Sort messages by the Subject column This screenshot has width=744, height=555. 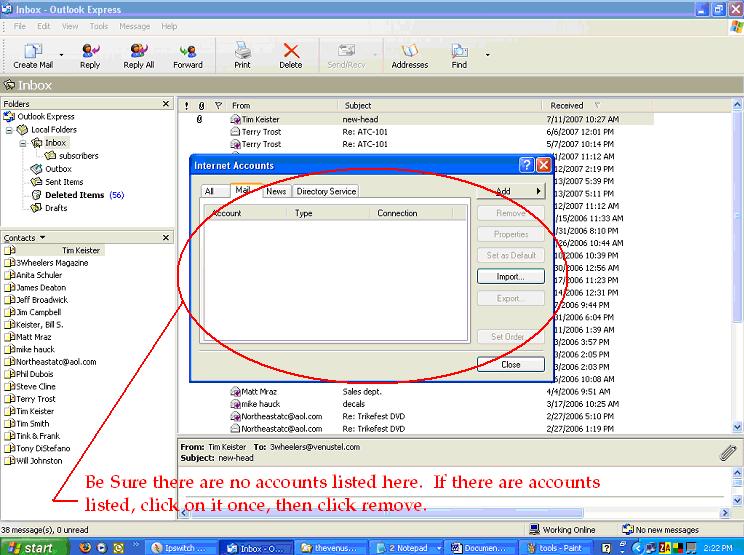440,105
